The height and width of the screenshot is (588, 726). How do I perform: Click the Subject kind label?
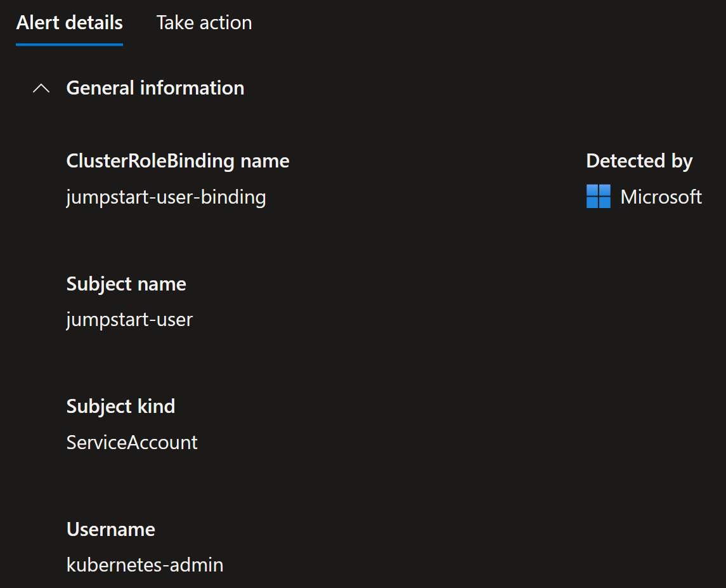[120, 407]
